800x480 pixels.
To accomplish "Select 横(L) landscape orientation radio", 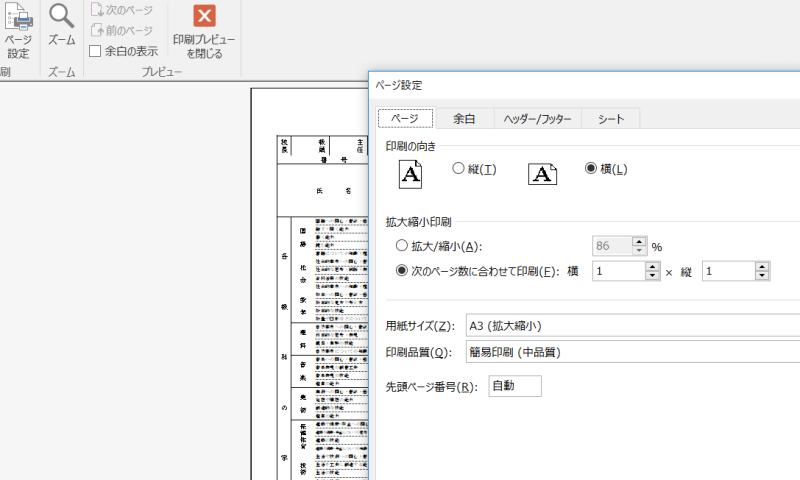I will [591, 168].
